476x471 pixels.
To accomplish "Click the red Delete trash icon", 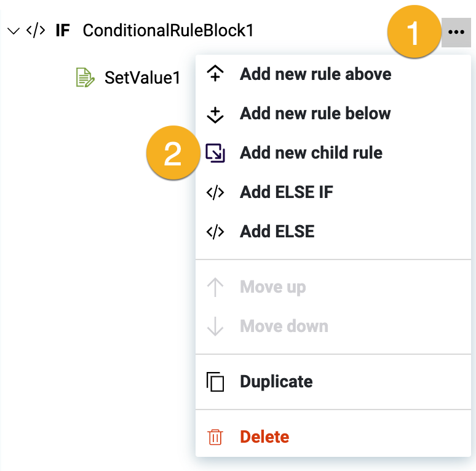I will point(215,437).
